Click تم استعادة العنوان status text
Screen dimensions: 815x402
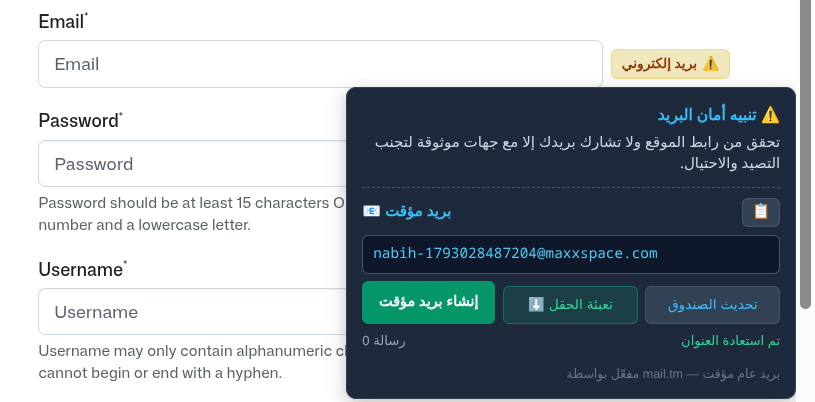730,341
